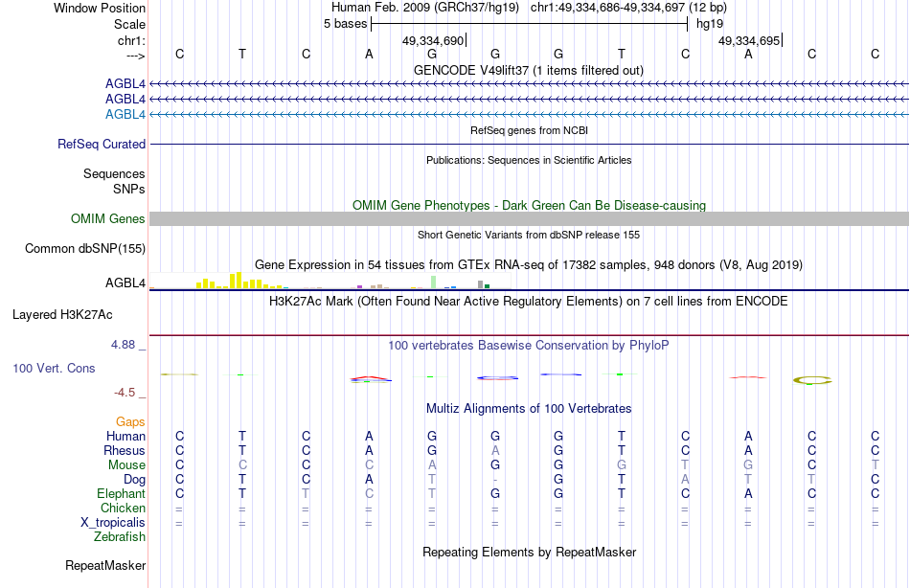Click the Common dbSNP(155) label
910x588 pixels.
[85, 248]
